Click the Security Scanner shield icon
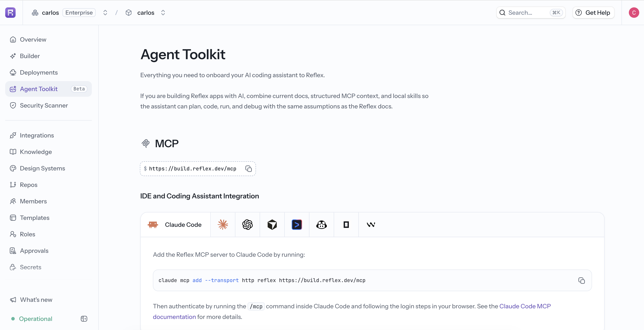This screenshot has height=330, width=644. click(x=13, y=105)
